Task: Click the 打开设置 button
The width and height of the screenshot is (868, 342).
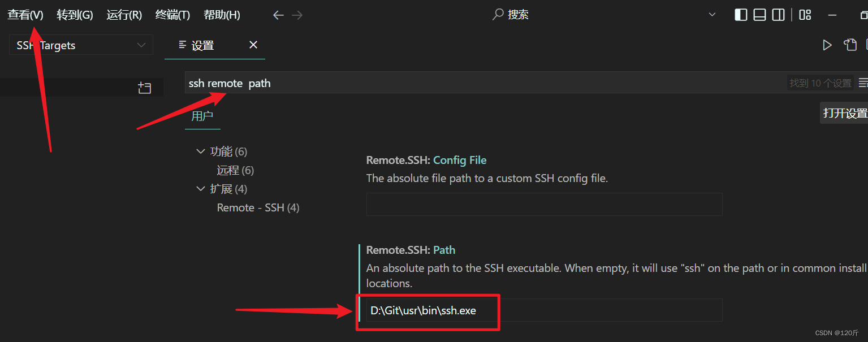Action: 845,113
